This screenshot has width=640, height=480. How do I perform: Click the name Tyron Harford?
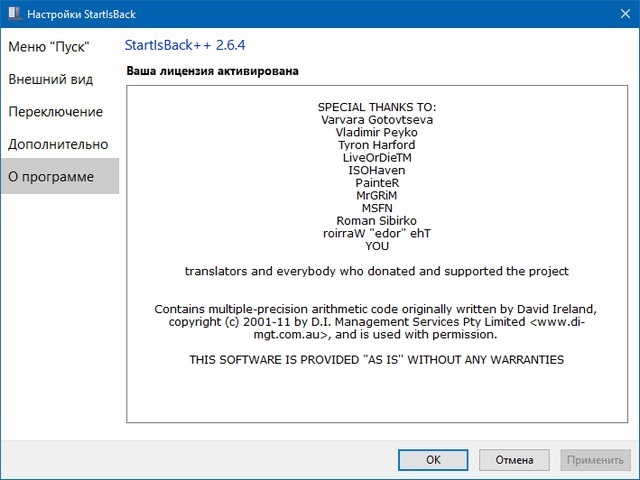[x=377, y=145]
